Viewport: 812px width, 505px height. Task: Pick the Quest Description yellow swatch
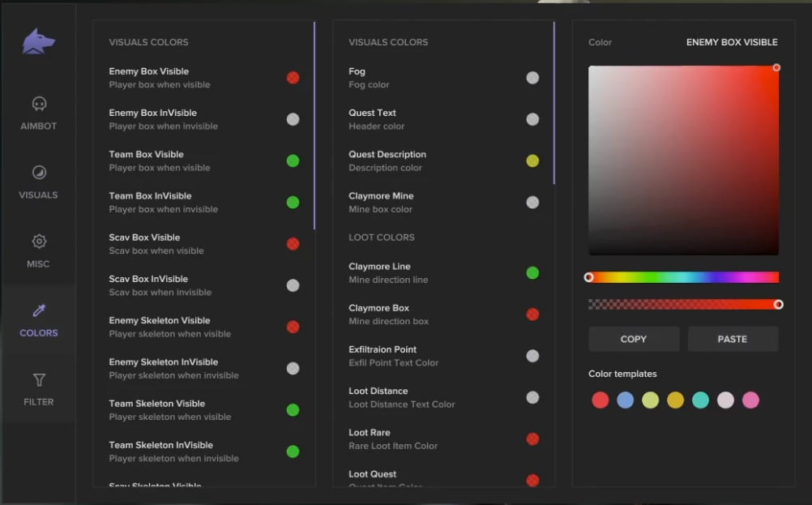[532, 160]
